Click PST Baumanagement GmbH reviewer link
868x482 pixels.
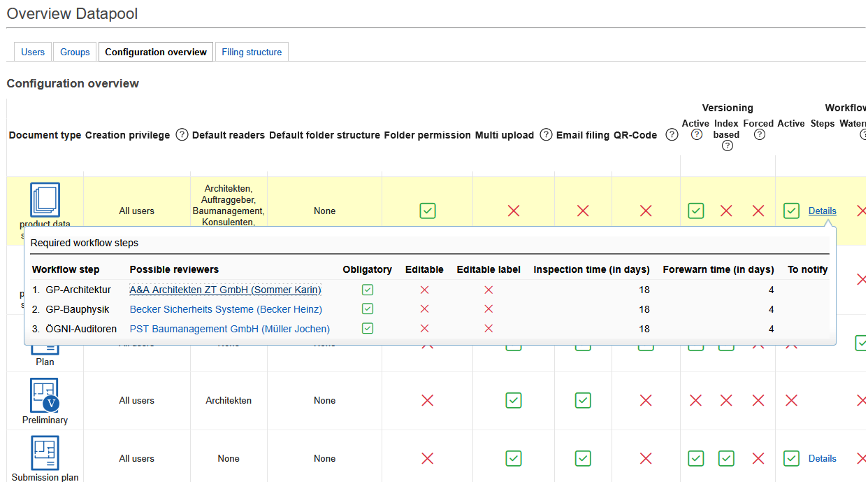[229, 329]
